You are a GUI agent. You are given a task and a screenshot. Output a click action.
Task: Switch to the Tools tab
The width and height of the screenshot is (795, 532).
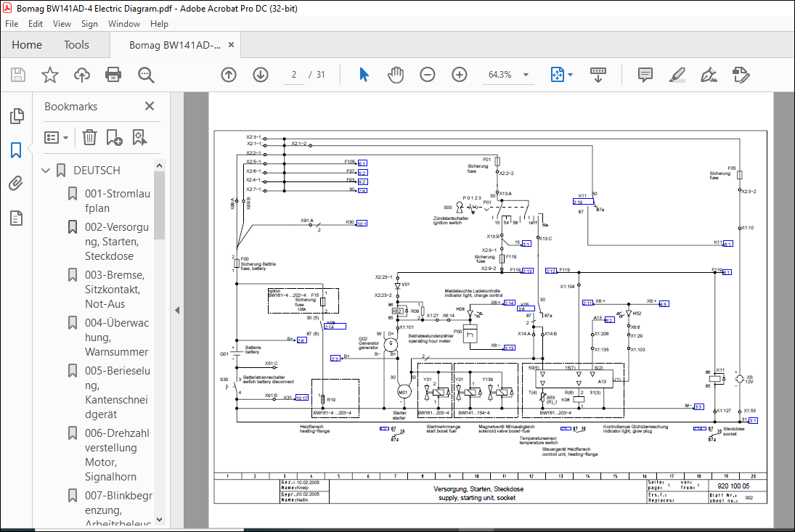(76, 44)
